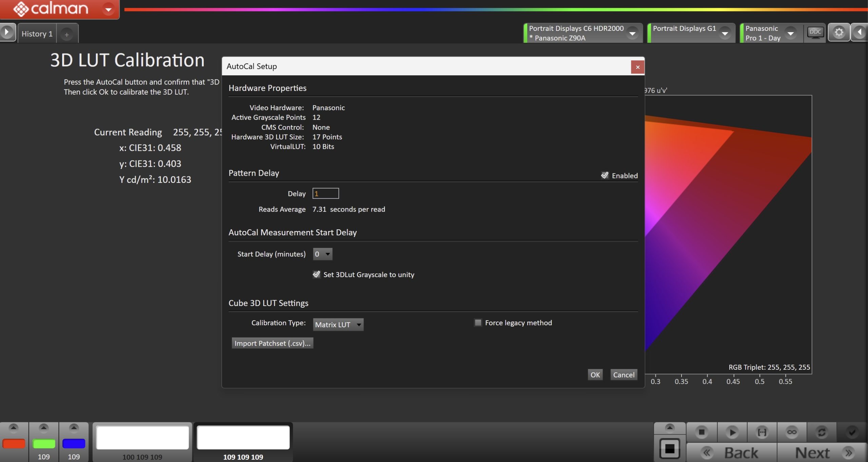The width and height of the screenshot is (868, 462).
Task: Click the green channel 109 value
Action: 44,457
